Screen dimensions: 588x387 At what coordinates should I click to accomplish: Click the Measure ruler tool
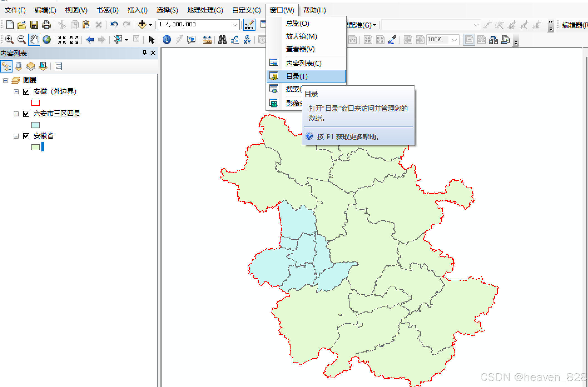207,40
